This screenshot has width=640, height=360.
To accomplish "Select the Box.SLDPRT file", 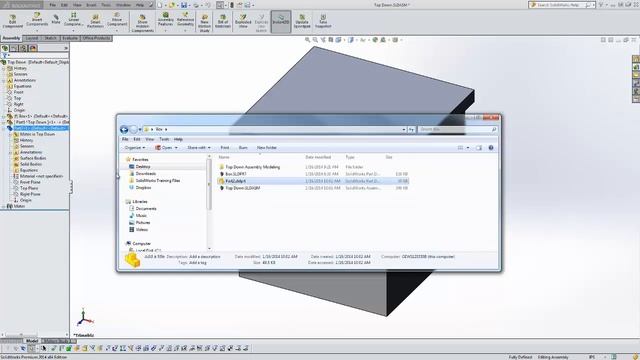I will coord(236,174).
